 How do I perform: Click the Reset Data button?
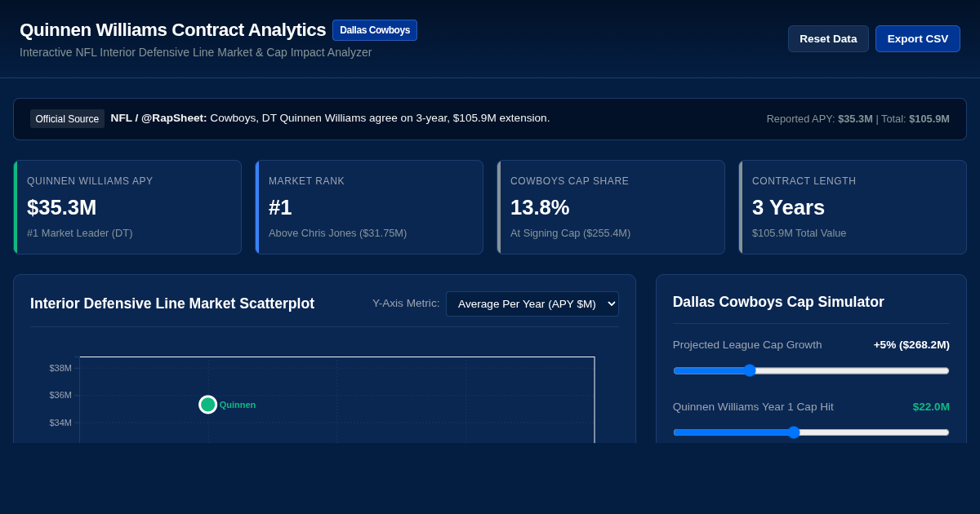[x=828, y=38]
